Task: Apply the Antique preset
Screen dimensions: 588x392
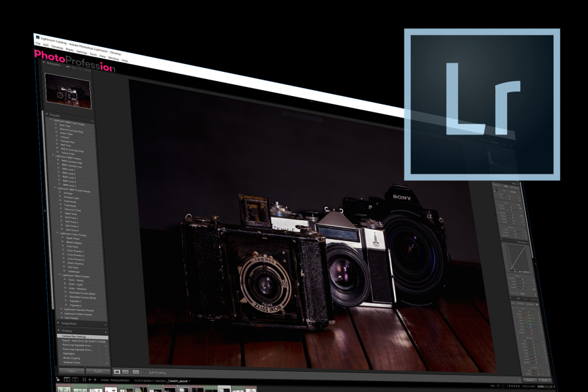Action: [x=68, y=193]
